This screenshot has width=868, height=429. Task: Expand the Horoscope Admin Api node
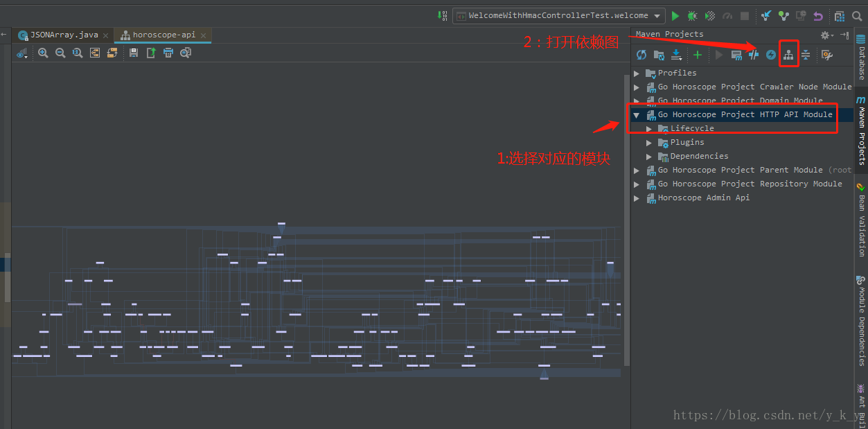(x=637, y=198)
